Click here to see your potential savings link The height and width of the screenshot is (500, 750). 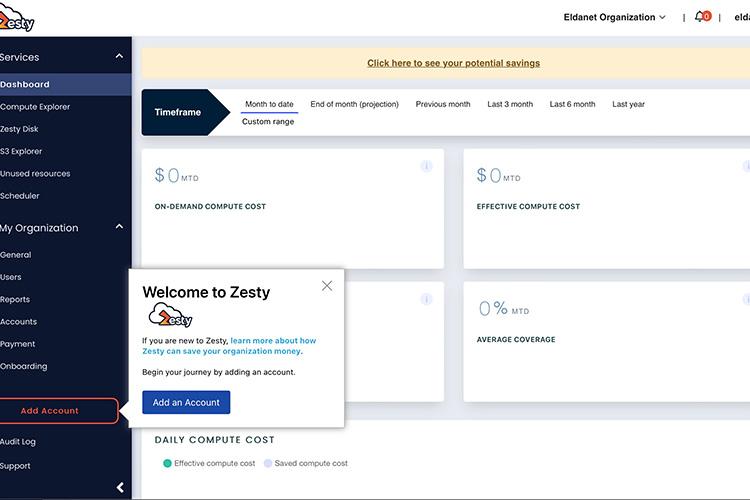(453, 63)
